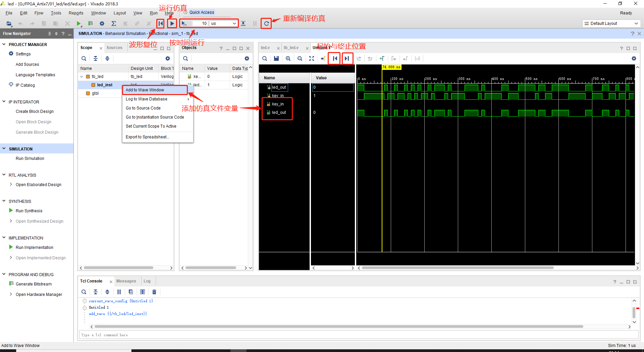Pause Tcl Console output
The image size is (644, 352).
click(x=119, y=292)
